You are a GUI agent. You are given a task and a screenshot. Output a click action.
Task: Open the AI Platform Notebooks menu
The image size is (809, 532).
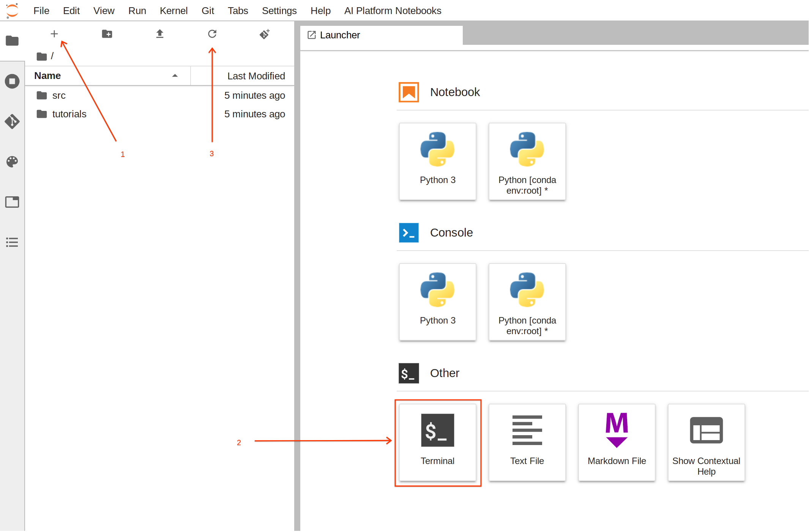393,11
